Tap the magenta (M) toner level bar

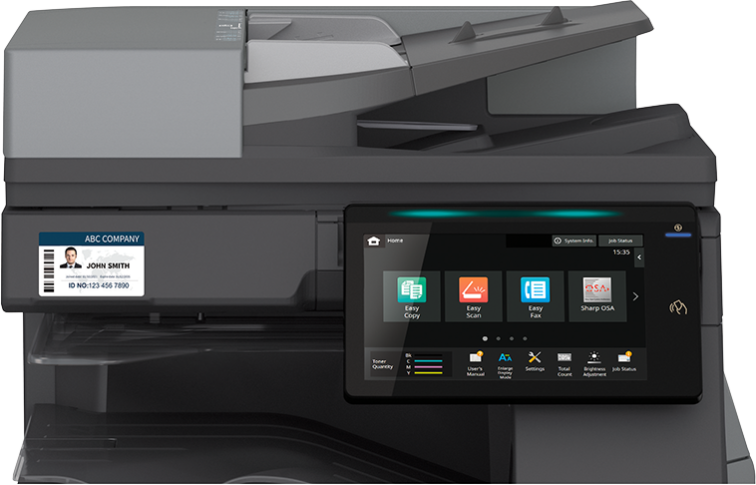coord(428,367)
